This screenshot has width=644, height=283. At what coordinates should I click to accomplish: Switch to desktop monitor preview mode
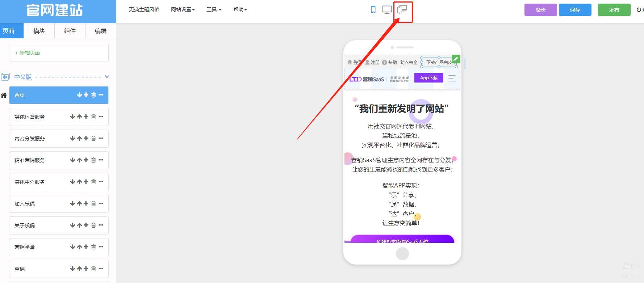pos(387,10)
